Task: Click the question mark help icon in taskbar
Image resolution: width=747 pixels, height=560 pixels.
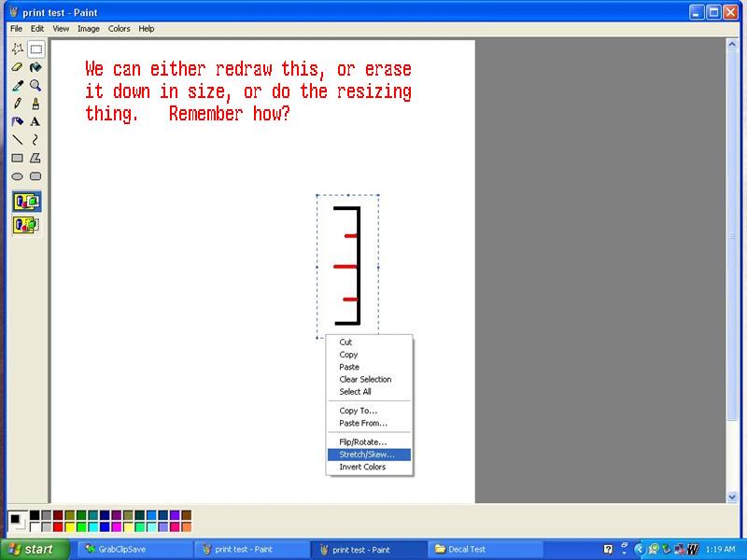Action: pyautogui.click(x=608, y=550)
